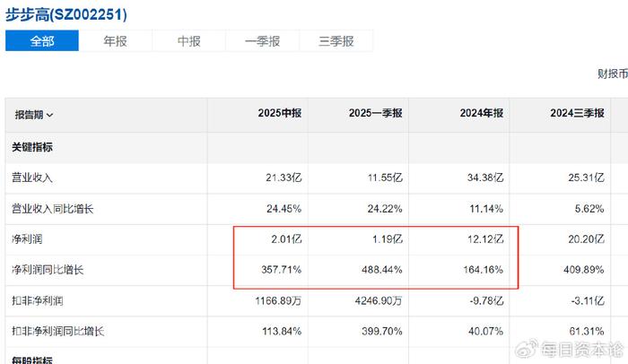This screenshot has width=628, height=364.
Task: Click the 2024年报 column header
Action: point(482,113)
